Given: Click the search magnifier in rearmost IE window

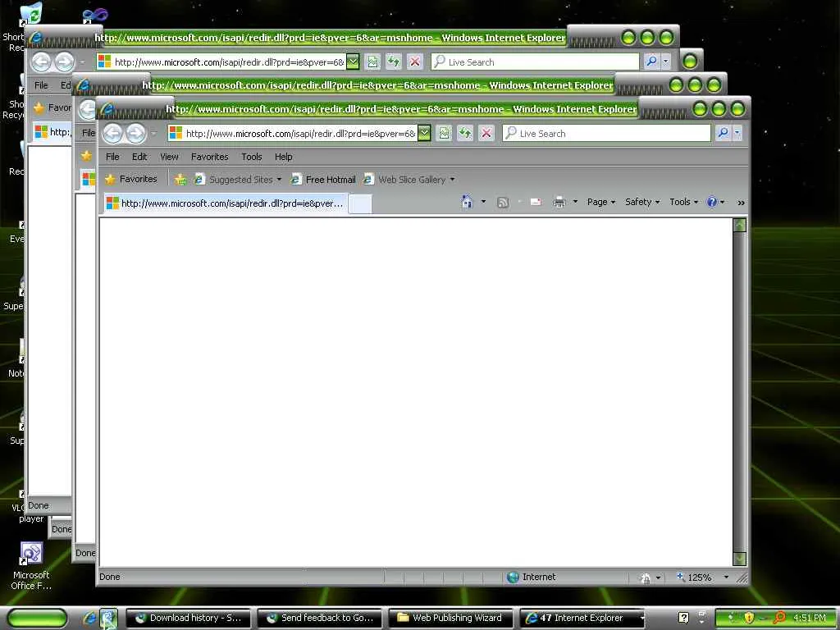Looking at the screenshot, I should [x=651, y=62].
